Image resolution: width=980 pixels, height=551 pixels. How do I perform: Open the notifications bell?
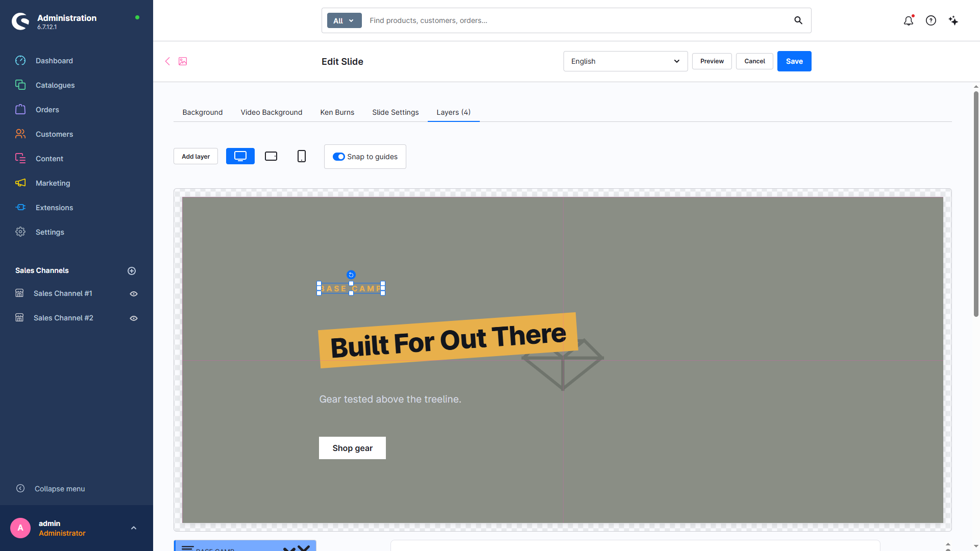click(x=909, y=20)
